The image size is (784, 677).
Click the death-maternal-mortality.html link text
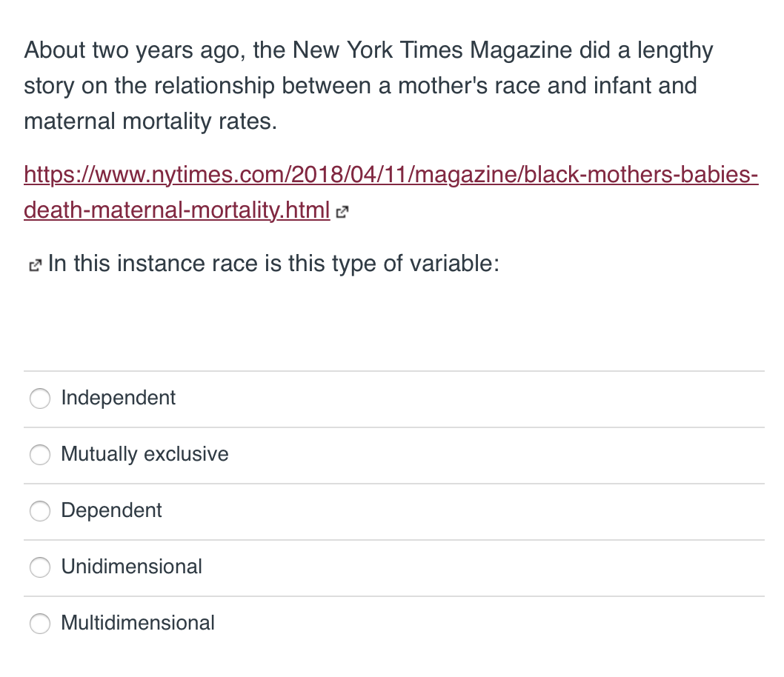[x=176, y=210]
